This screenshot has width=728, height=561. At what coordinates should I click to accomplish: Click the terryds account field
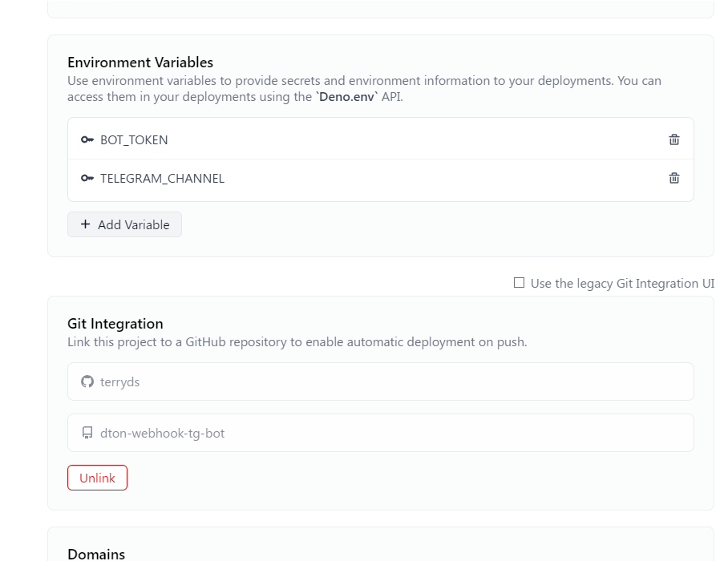point(380,381)
